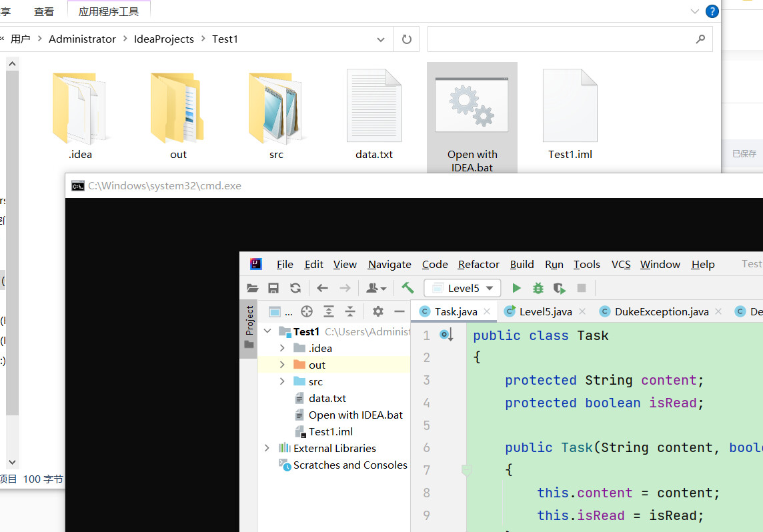Image resolution: width=763 pixels, height=532 pixels.
Task: Close the Level5.java editor tab
Action: point(582,312)
